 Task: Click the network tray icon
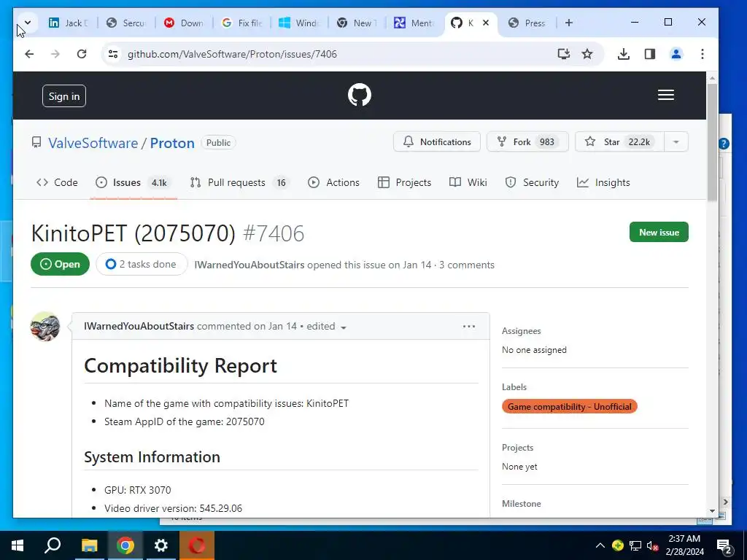pyautogui.click(x=635, y=545)
